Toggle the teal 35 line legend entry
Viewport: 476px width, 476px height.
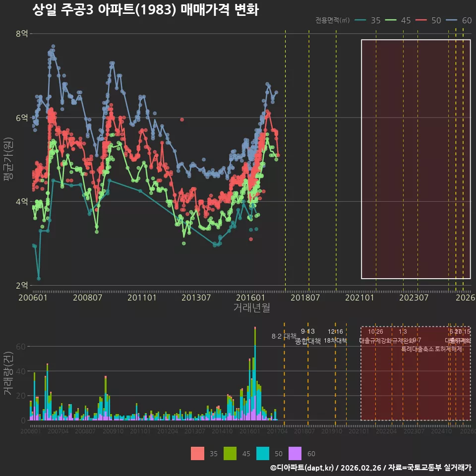point(367,20)
